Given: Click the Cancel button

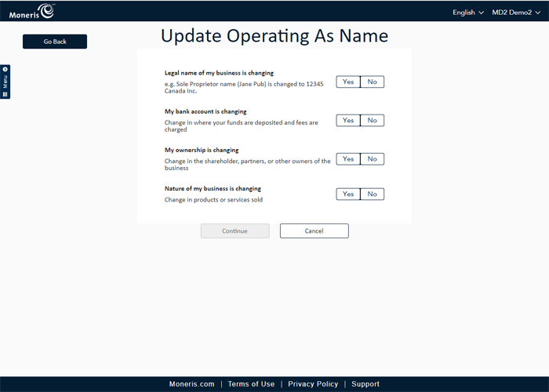Looking at the screenshot, I should point(314,231).
